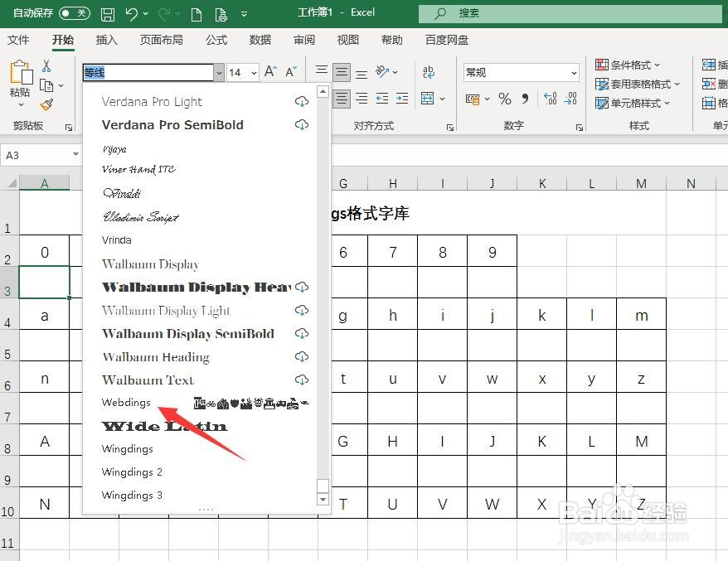
Task: Click the Format Painter brush icon
Action: coord(46,105)
